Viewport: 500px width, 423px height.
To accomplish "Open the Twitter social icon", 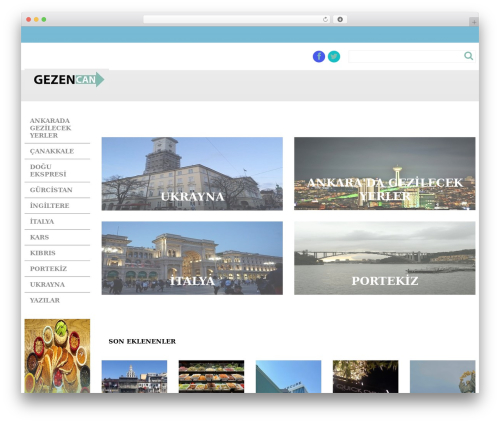I will (334, 57).
